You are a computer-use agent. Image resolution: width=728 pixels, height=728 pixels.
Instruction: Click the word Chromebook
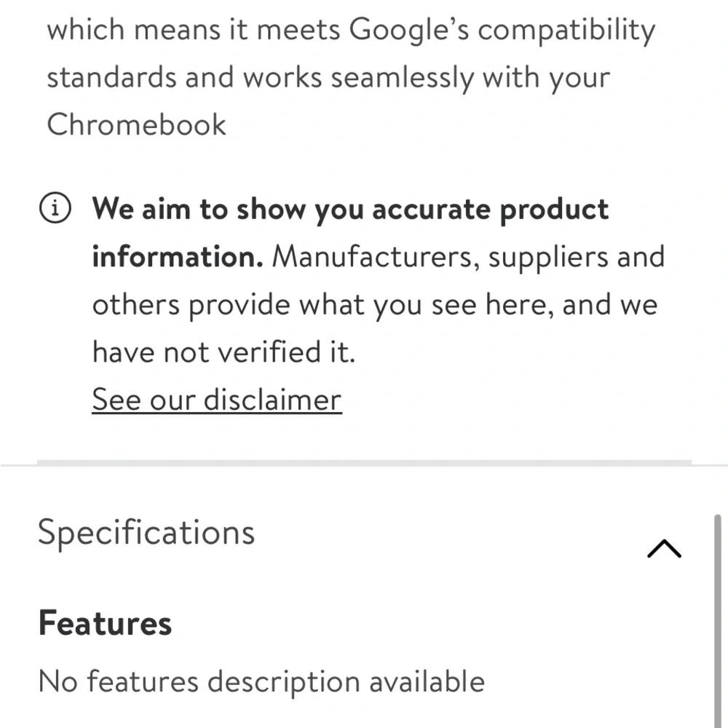[x=137, y=124]
